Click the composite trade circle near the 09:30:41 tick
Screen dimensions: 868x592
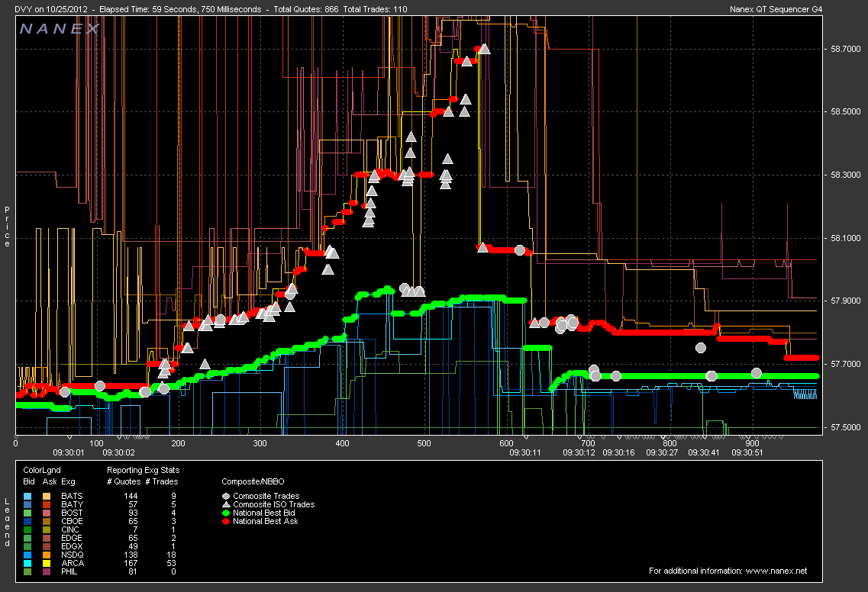[x=701, y=347]
